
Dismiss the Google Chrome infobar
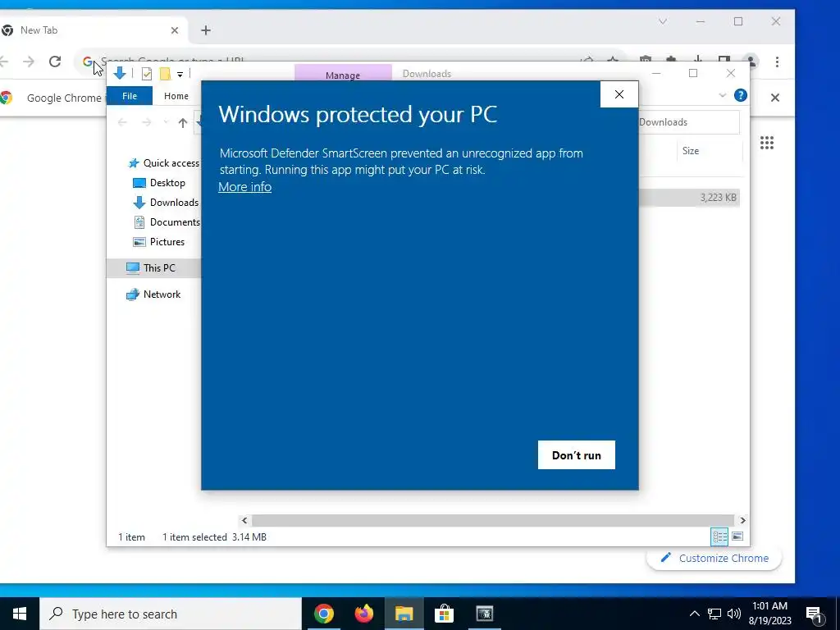775,98
